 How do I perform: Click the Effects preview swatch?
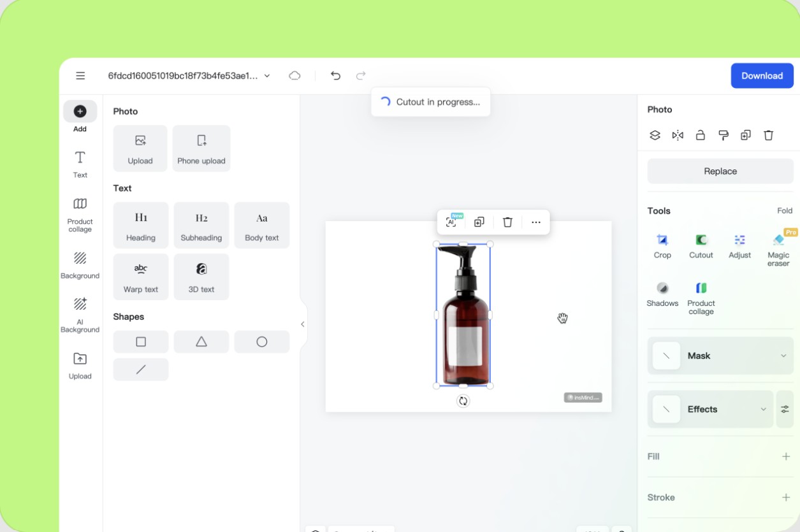coord(666,409)
